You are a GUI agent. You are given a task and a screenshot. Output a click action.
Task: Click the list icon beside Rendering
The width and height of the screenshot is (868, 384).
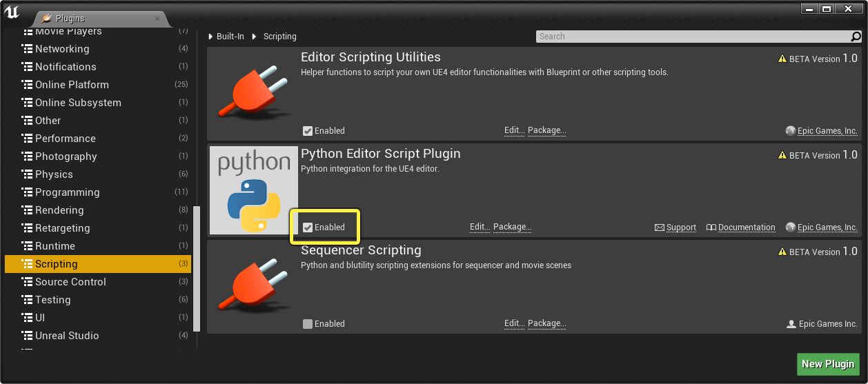coord(28,210)
